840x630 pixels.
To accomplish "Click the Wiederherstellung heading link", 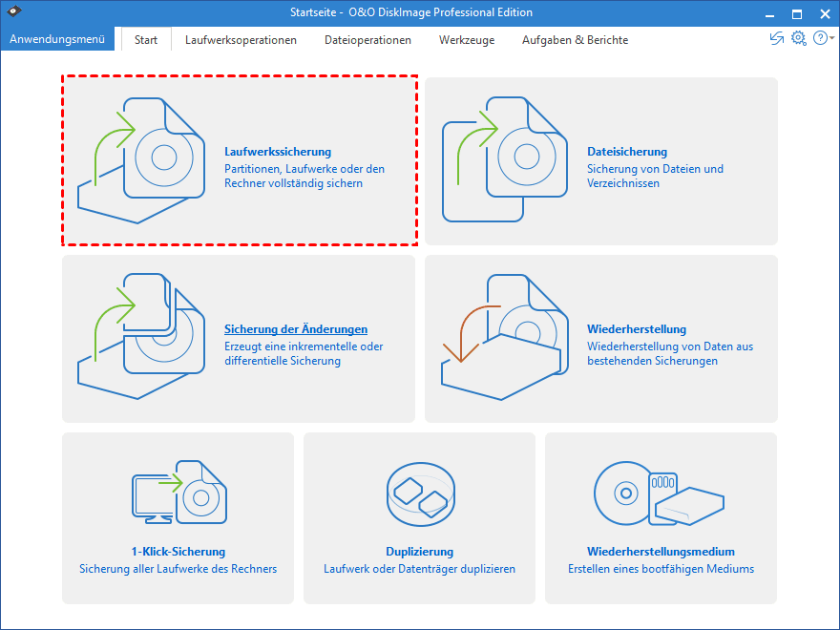I will tap(637, 329).
